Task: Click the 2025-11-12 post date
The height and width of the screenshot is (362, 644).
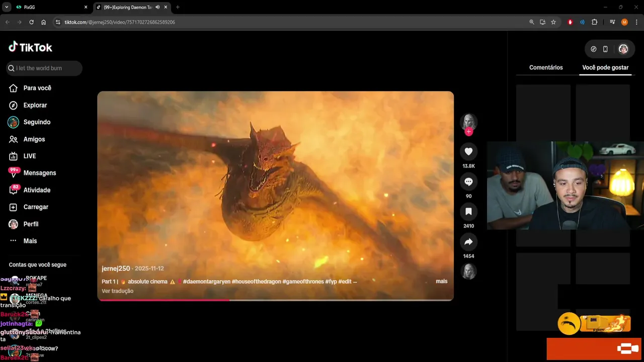Action: tap(149, 268)
